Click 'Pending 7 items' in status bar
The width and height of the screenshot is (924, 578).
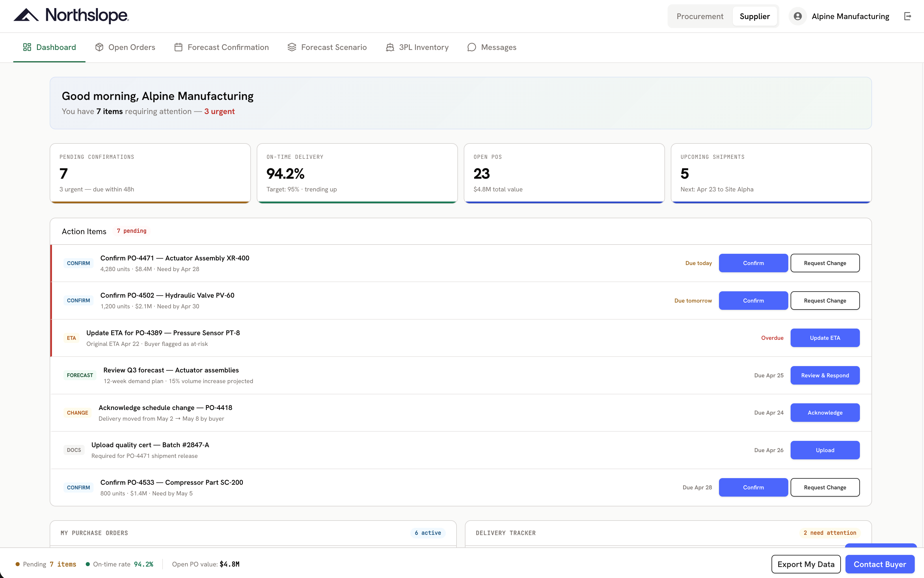point(46,564)
